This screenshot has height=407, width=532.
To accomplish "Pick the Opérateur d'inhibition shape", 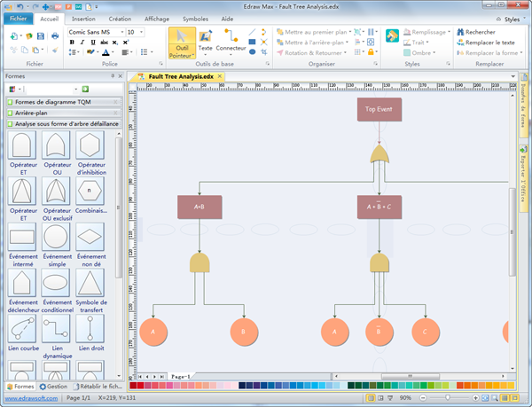I will pyautogui.click(x=90, y=145).
